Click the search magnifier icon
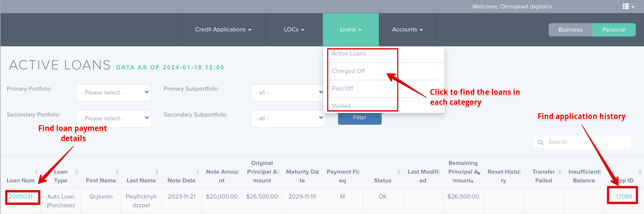This screenshot has height=214, width=644. click(x=541, y=142)
